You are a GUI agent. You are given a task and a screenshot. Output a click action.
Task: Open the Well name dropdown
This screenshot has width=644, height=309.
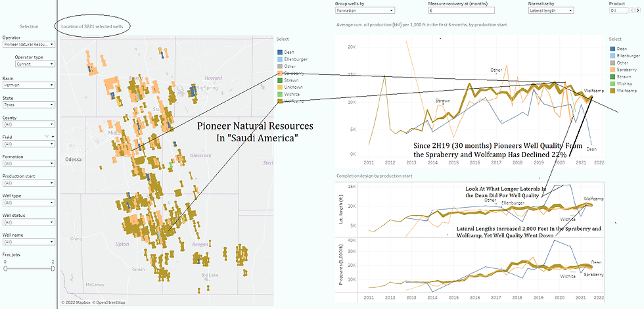point(28,242)
